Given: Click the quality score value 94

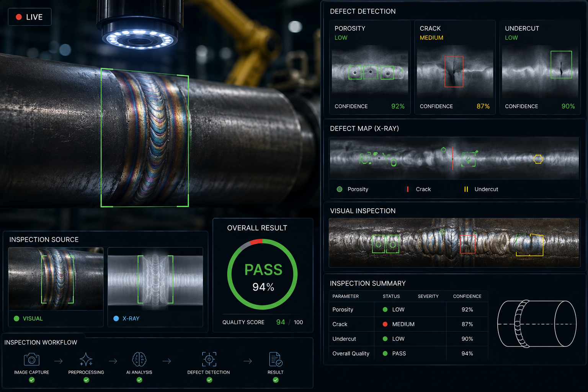Looking at the screenshot, I should tap(281, 322).
